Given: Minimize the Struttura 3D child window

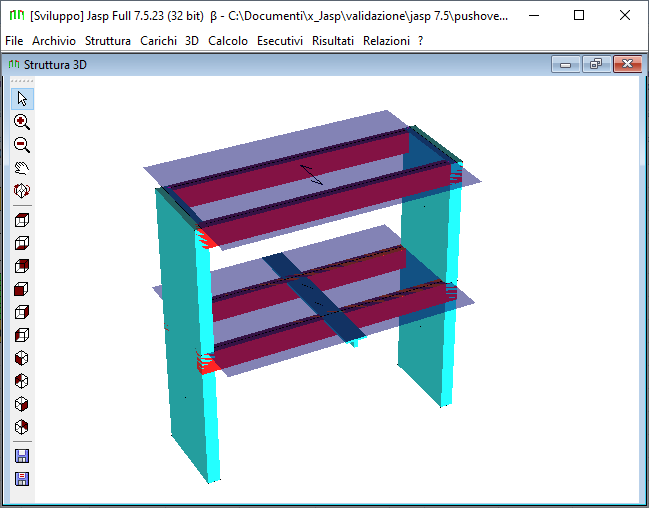Looking at the screenshot, I should pyautogui.click(x=565, y=65).
